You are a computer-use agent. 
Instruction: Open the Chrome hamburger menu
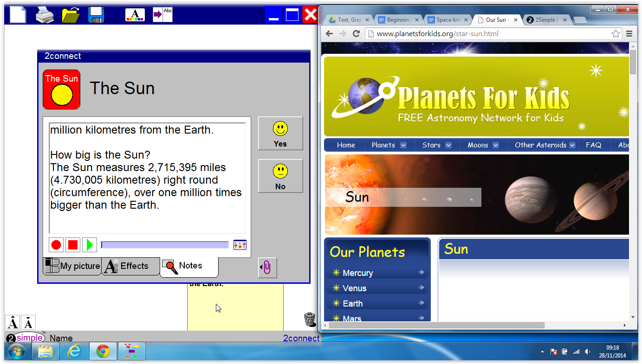(x=629, y=33)
